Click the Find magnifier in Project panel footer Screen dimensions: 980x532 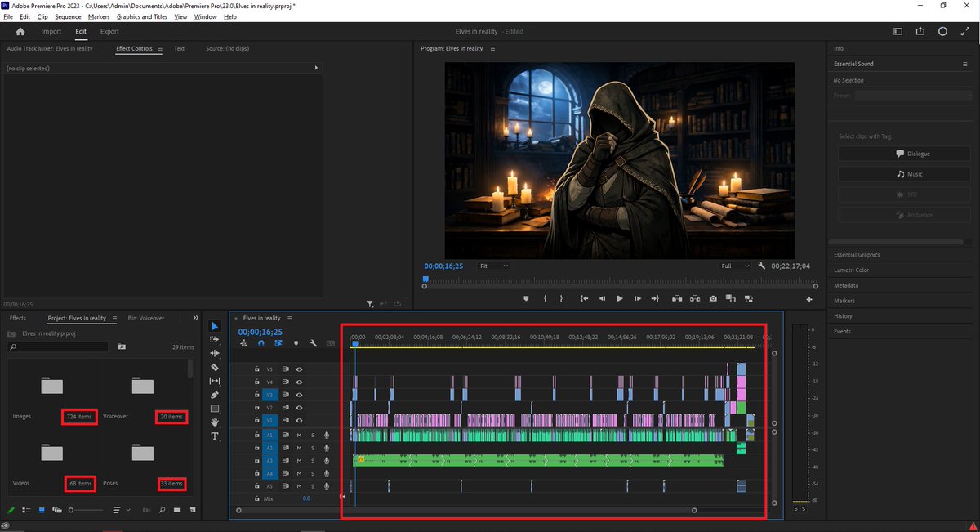162,510
